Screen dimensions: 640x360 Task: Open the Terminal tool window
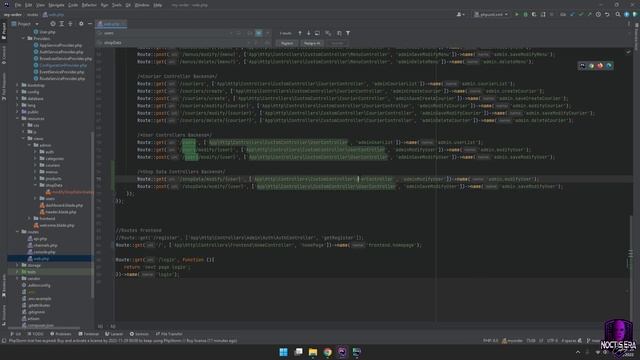pos(88,334)
